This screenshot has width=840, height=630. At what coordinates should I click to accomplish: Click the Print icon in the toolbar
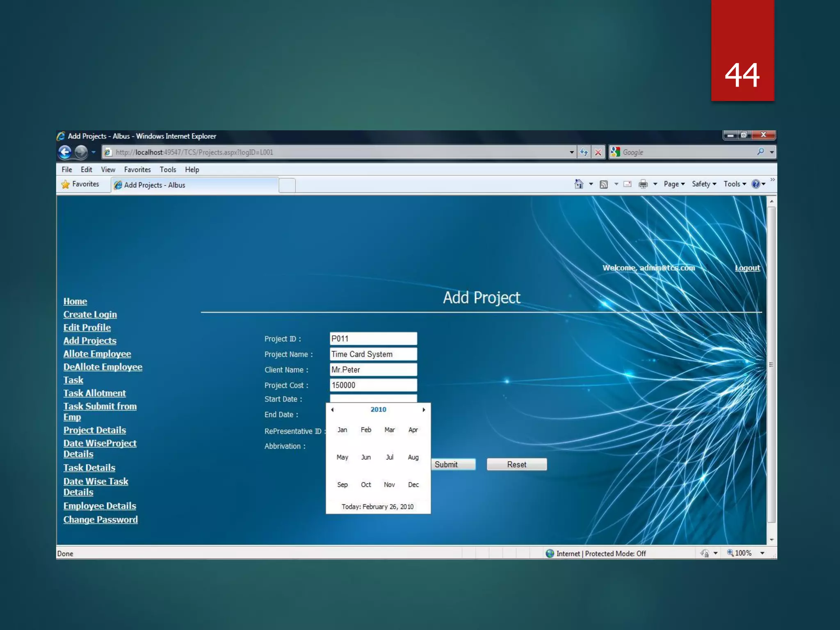coord(643,184)
